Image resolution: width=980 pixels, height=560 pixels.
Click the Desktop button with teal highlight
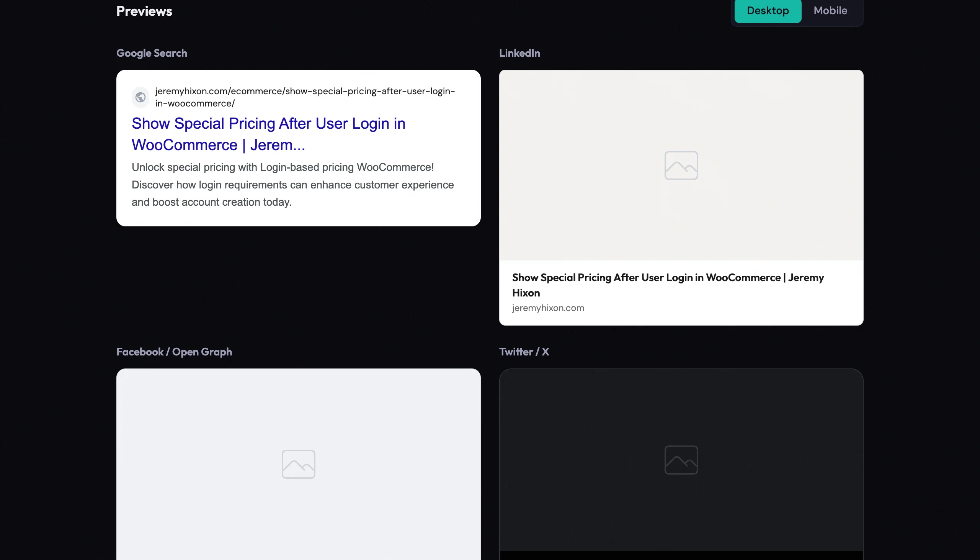[768, 11]
